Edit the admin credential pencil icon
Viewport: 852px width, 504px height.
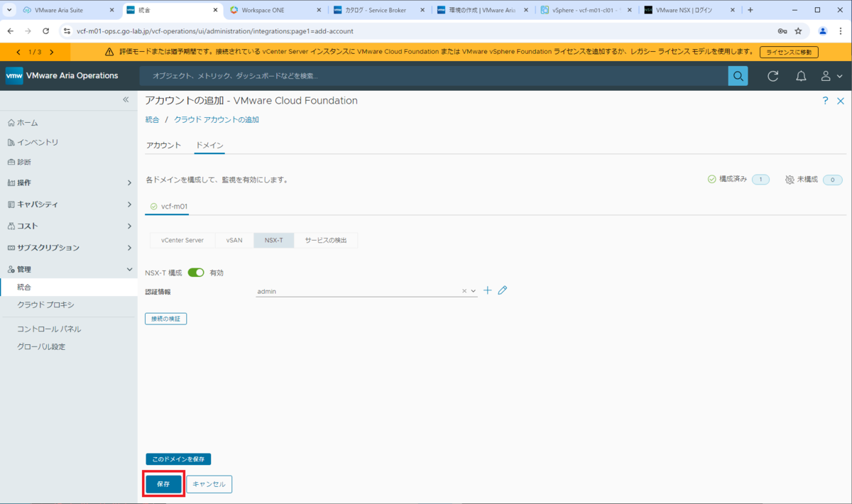503,290
